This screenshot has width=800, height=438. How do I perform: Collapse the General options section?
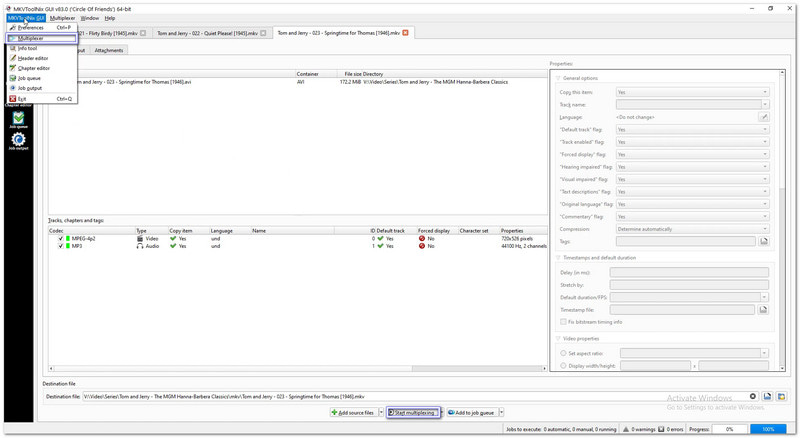558,77
